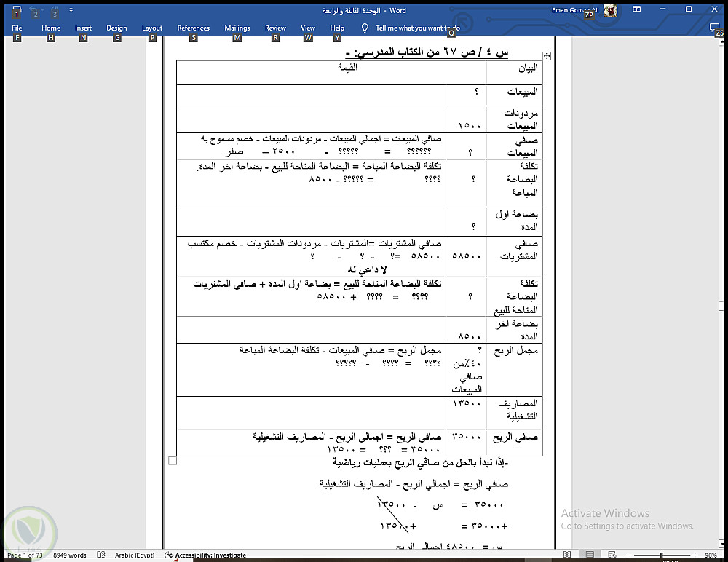Switch to the Home tab
The width and height of the screenshot is (728, 562).
[51, 28]
